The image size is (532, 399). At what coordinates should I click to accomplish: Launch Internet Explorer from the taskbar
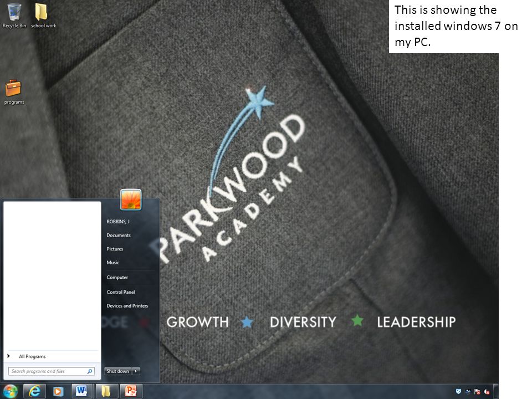point(34,391)
